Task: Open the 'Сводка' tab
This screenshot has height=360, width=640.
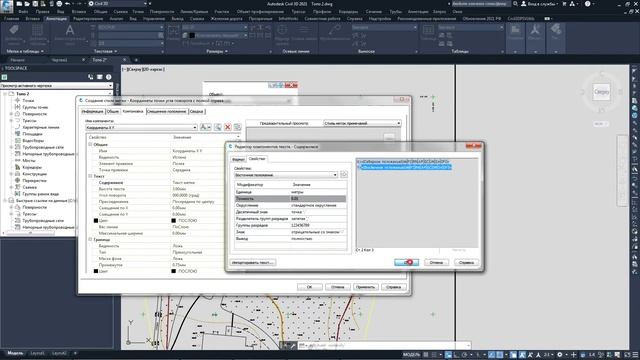Action: pos(197,111)
